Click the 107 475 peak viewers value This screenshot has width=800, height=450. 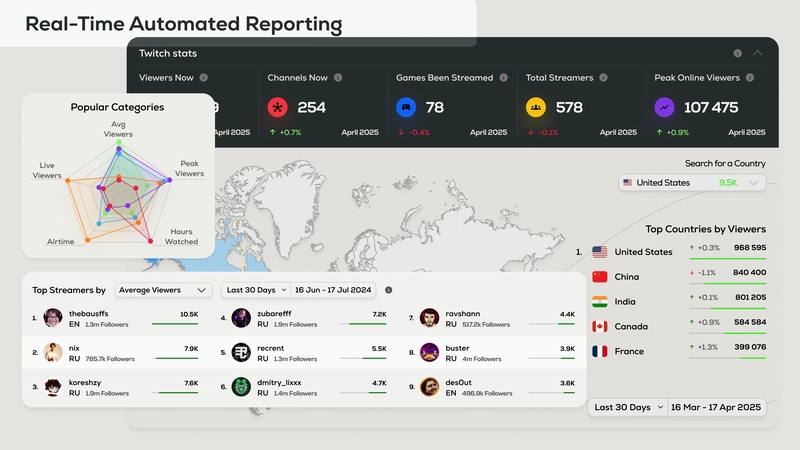tap(711, 107)
